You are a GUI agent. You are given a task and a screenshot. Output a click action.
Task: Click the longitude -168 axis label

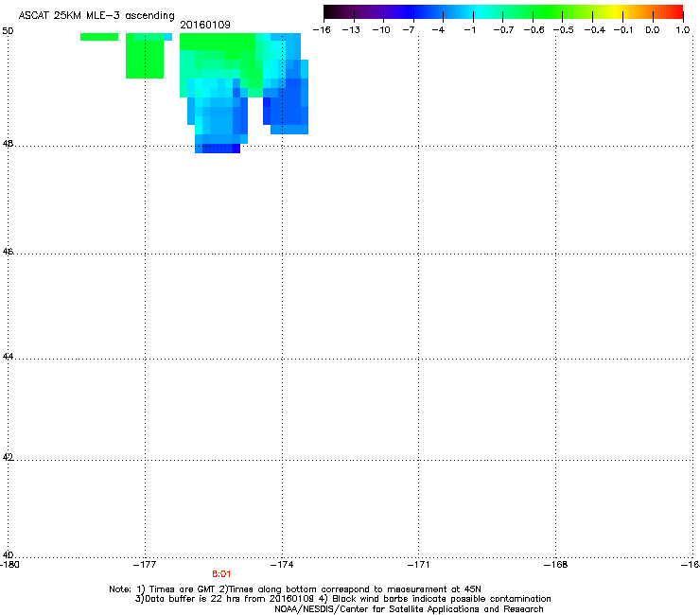point(556,565)
